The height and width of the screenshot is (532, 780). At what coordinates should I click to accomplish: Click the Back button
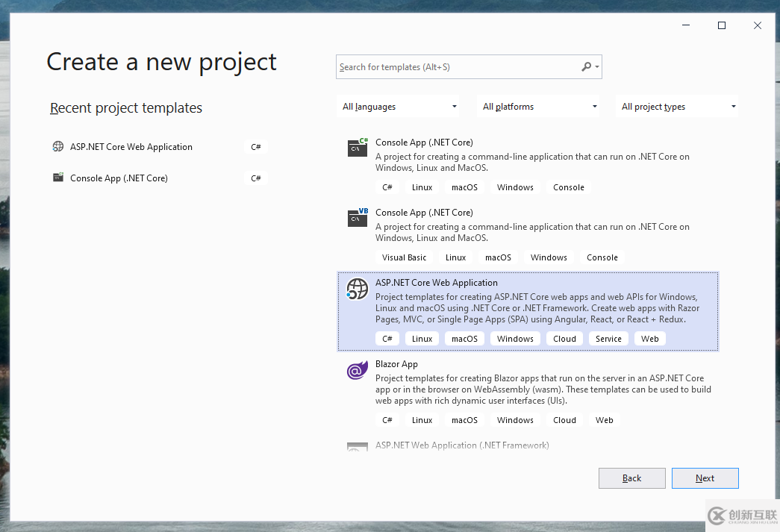click(x=631, y=478)
